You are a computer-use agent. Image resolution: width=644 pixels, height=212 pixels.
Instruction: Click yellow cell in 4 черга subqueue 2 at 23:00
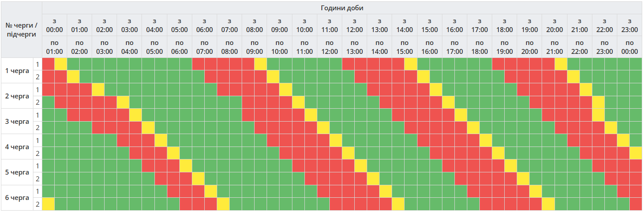pos(636,153)
